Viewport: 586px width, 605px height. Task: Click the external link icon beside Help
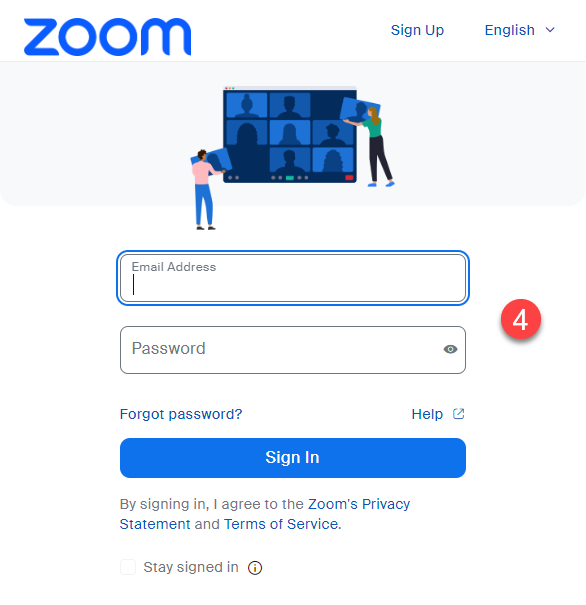[458, 414]
